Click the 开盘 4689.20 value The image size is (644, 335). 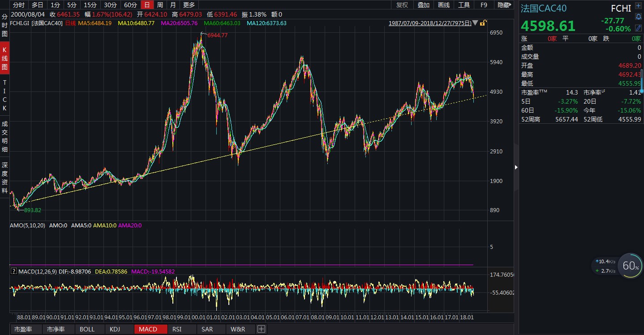629,65
